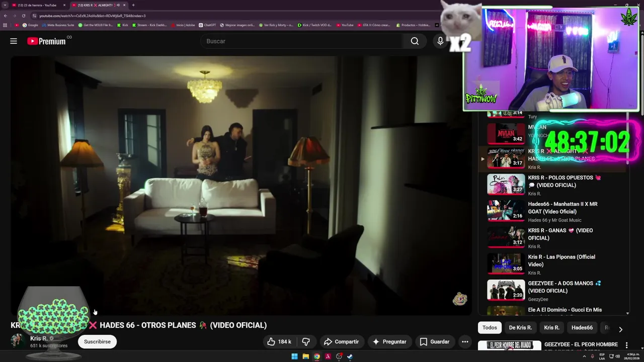Open Manhattan II thumbnail with 2:16 duration
The height and width of the screenshot is (362, 644).
(x=506, y=211)
